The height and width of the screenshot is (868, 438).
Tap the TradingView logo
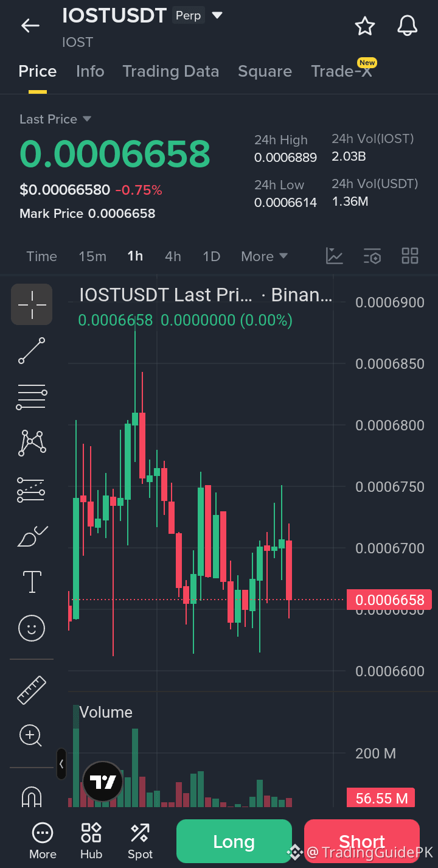pyautogui.click(x=103, y=782)
